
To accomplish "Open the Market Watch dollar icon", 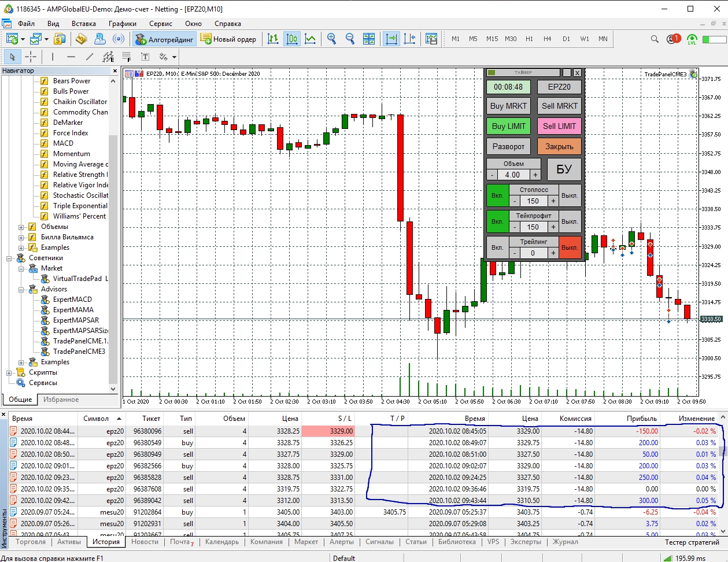I will [x=60, y=39].
